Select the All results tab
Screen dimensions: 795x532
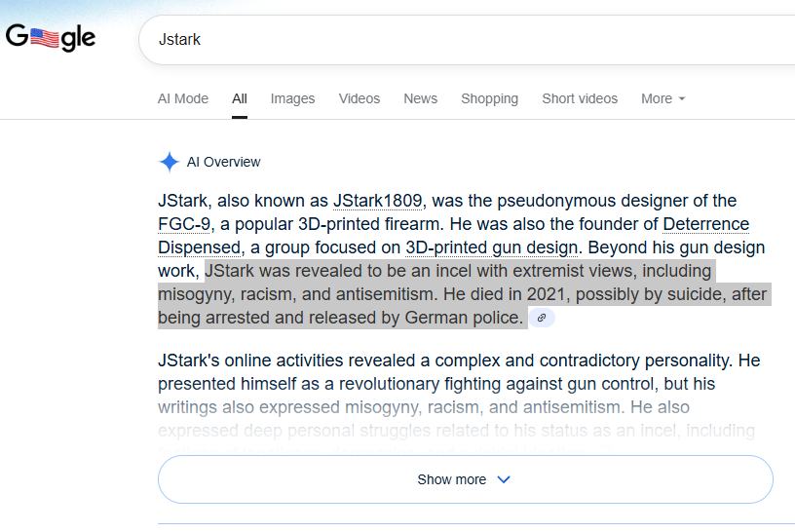click(240, 98)
